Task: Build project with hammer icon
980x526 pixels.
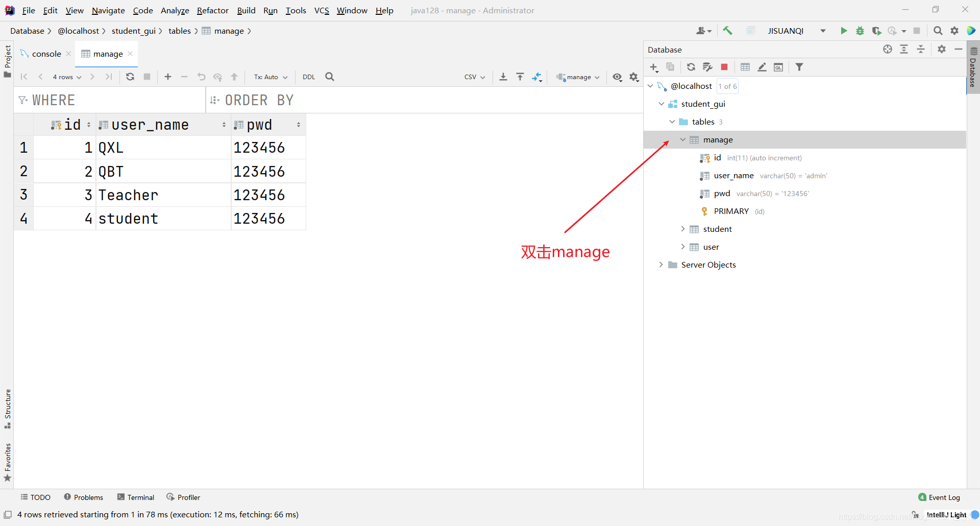Action: [x=728, y=31]
